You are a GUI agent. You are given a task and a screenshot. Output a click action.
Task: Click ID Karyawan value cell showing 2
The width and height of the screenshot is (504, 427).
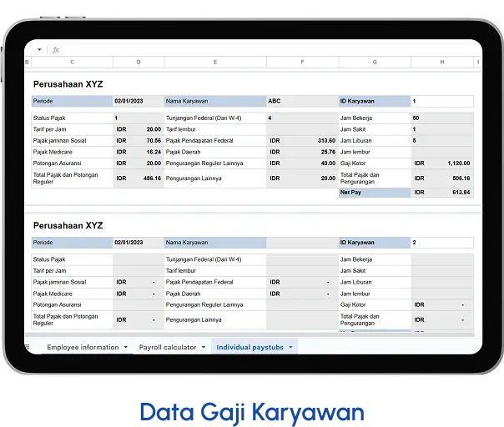[441, 243]
